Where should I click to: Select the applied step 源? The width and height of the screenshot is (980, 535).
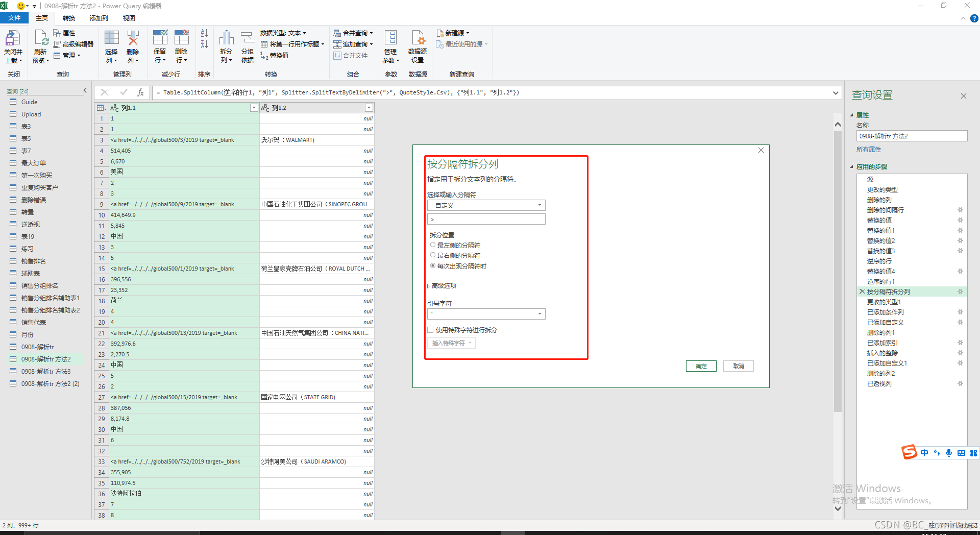pyautogui.click(x=870, y=179)
